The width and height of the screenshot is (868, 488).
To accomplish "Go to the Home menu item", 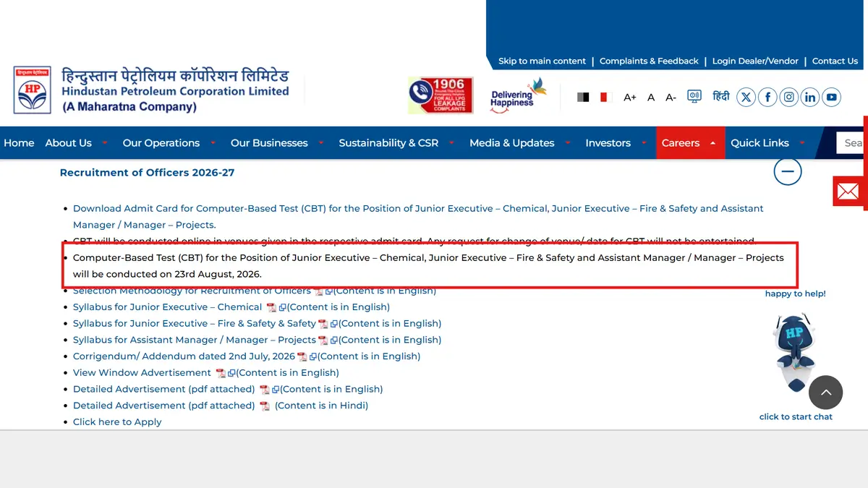I will point(19,143).
